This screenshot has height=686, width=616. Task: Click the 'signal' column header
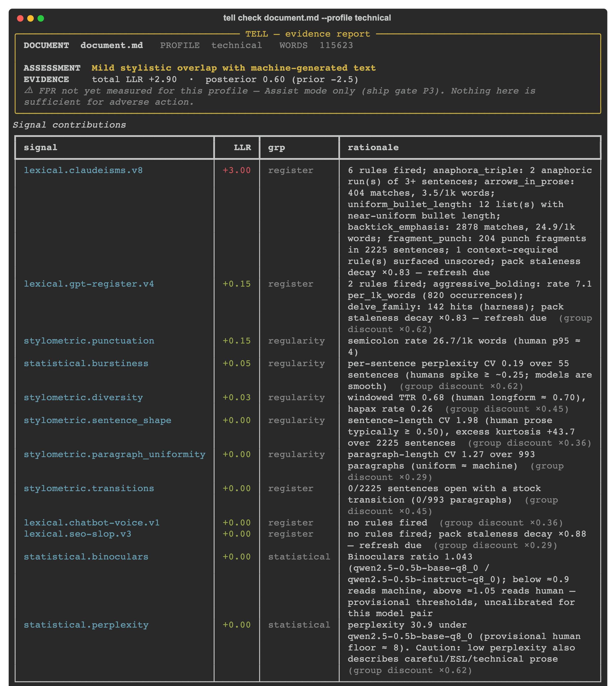click(41, 148)
